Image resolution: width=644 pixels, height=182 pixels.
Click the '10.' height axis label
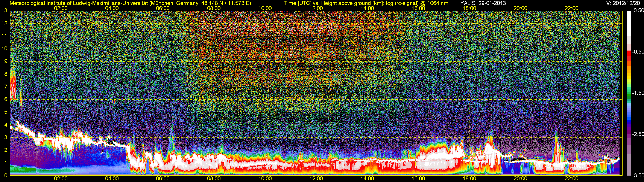coord(5,49)
